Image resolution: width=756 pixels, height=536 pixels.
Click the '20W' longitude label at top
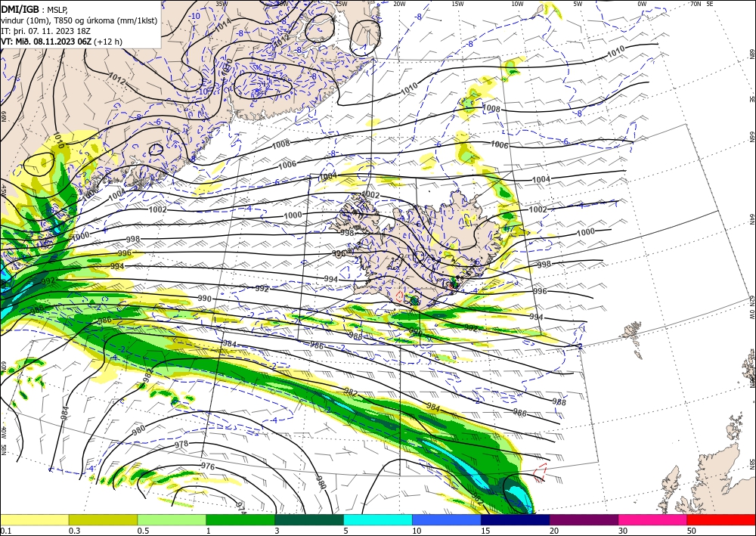point(399,4)
